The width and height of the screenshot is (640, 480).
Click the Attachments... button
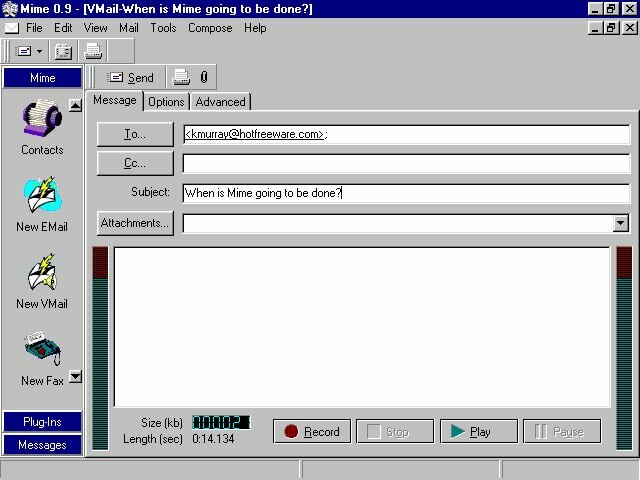click(135, 223)
